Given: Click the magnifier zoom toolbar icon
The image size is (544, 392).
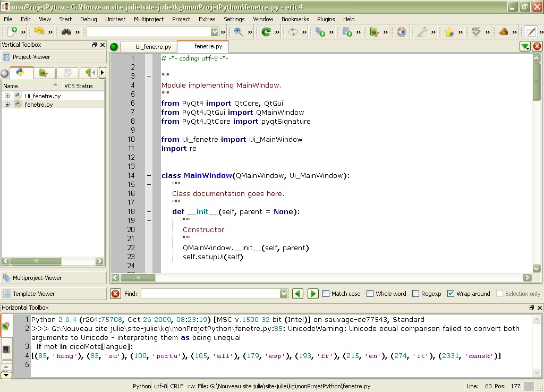Looking at the screenshot, I should click(239, 32).
